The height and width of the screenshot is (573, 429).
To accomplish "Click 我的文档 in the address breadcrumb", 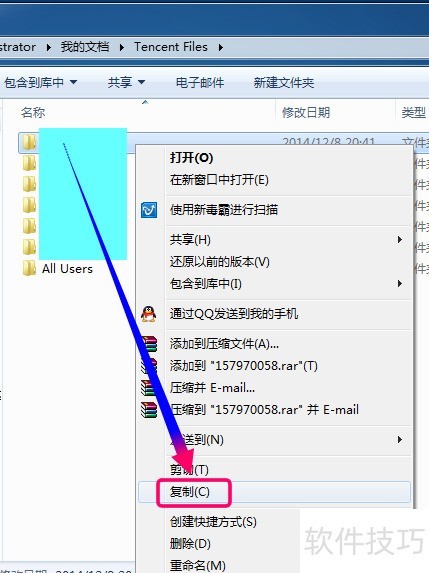I will 85,47.
